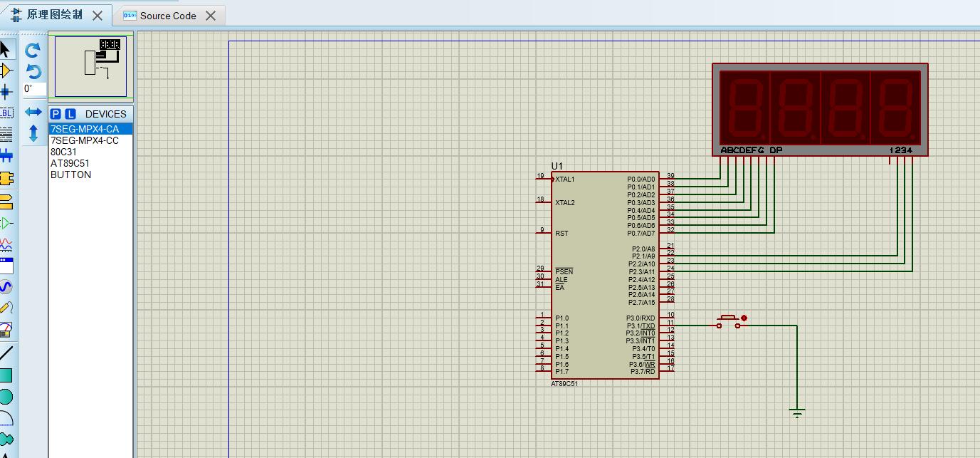Select 7SEG-MPX4-CA in device list

90,129
